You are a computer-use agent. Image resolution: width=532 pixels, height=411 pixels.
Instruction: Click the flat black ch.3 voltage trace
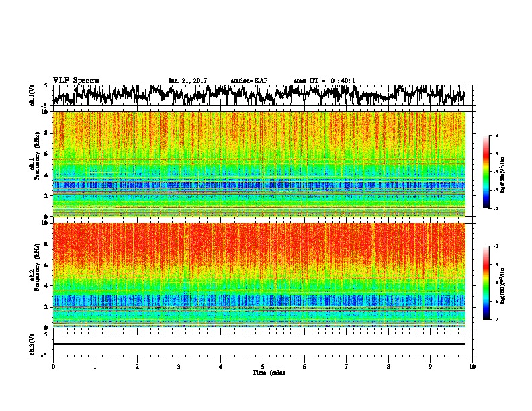[259, 344]
